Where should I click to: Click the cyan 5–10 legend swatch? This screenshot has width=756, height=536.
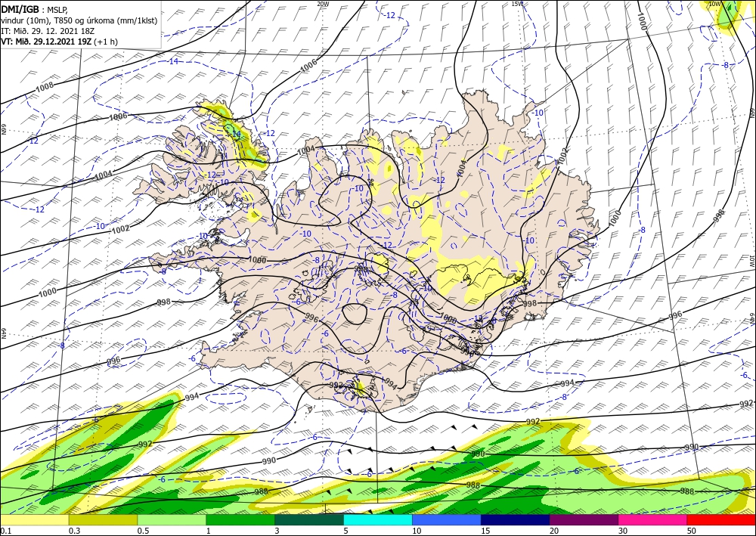click(378, 520)
